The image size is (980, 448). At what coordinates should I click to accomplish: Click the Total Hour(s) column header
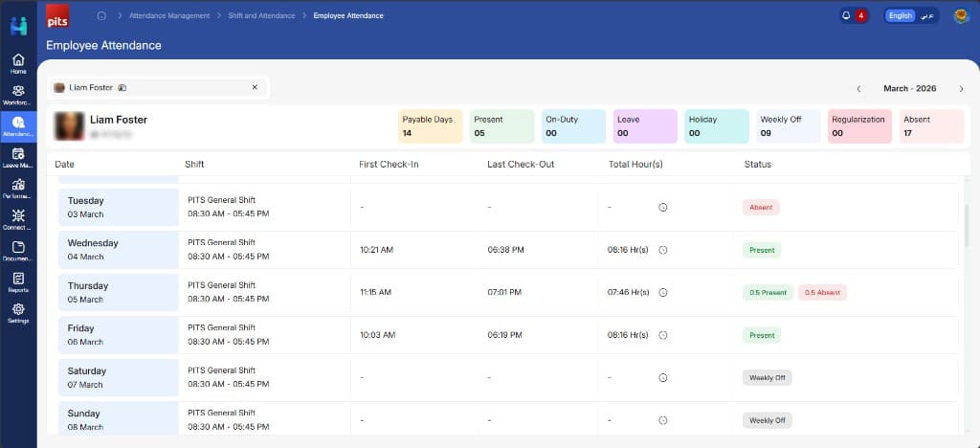[x=635, y=165]
